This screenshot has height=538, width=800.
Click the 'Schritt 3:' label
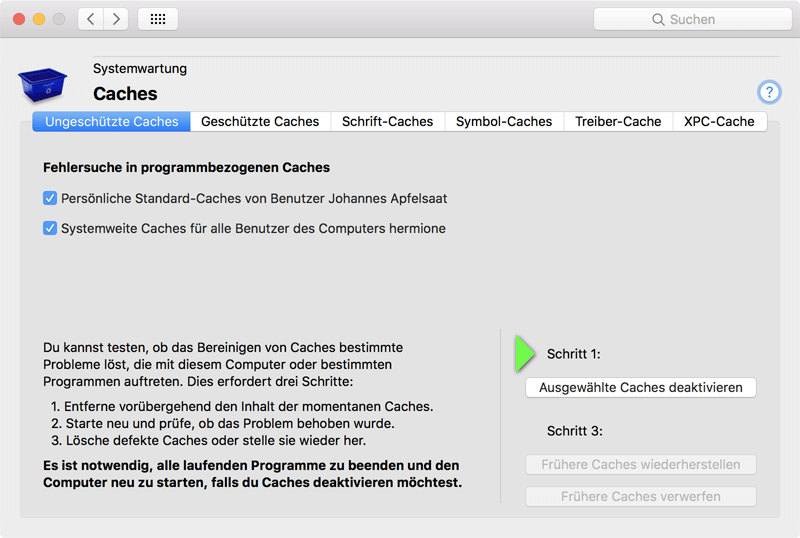coord(574,431)
